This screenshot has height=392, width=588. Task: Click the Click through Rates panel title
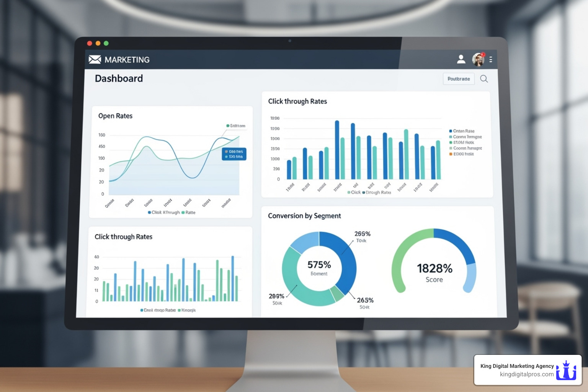(x=297, y=101)
